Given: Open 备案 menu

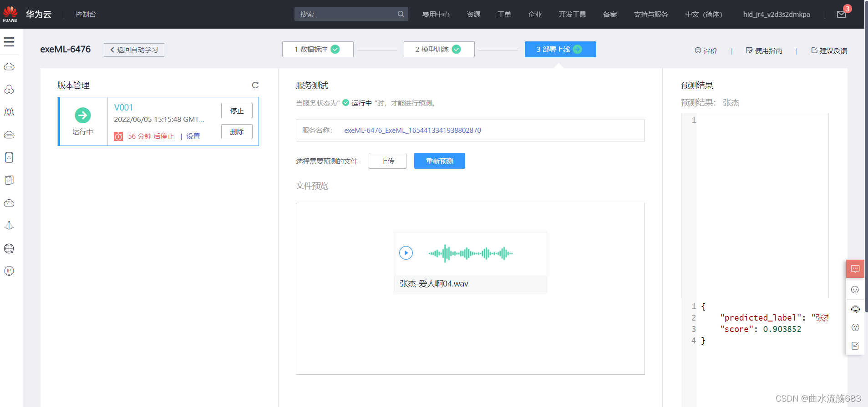Looking at the screenshot, I should pos(610,14).
